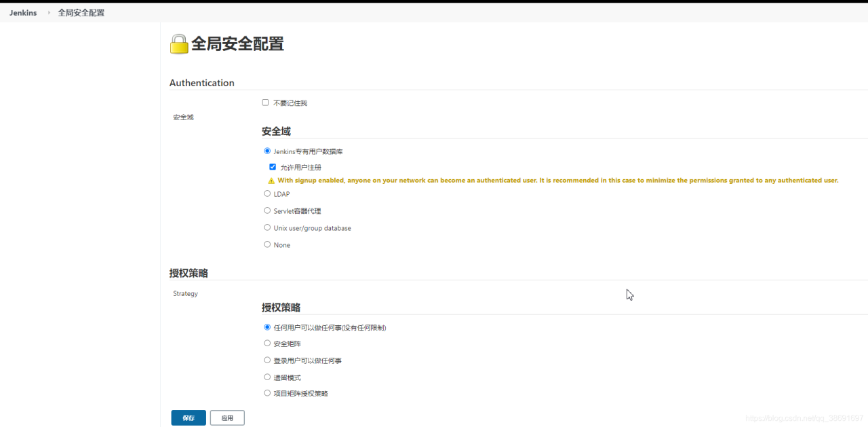Click the 应用 apply button

[227, 418]
